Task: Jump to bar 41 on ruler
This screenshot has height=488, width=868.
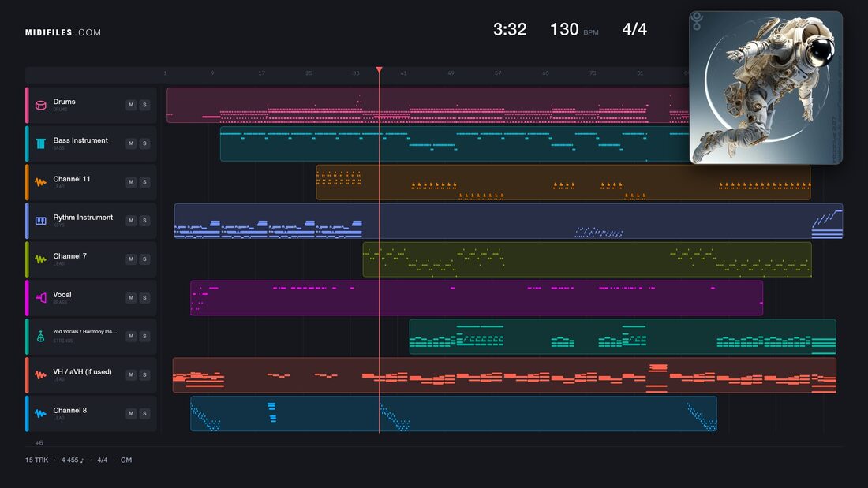Action: 403,73
